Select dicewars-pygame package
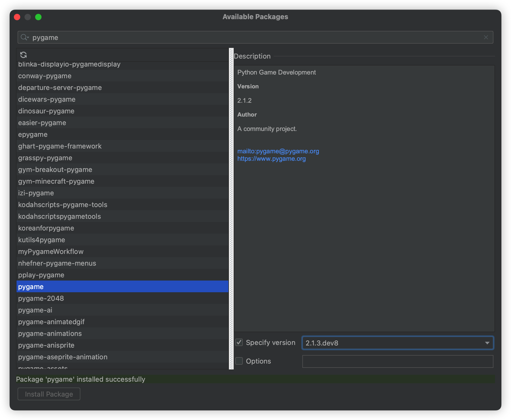The height and width of the screenshot is (420, 511). (x=122, y=99)
